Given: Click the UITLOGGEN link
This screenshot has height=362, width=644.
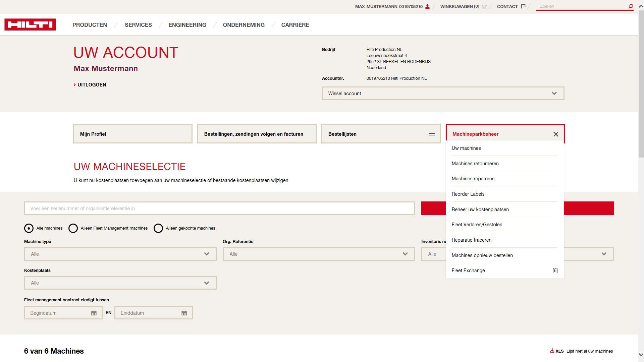Looking at the screenshot, I should [x=90, y=85].
